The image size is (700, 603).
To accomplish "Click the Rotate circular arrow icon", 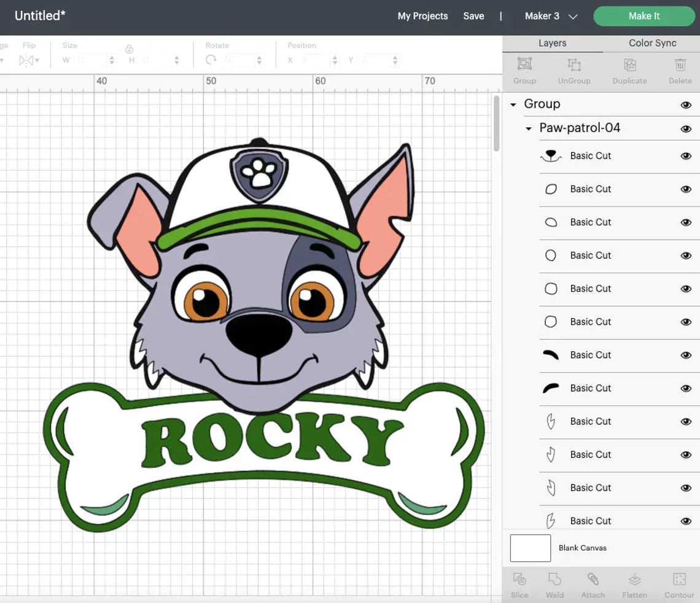I will [x=211, y=60].
